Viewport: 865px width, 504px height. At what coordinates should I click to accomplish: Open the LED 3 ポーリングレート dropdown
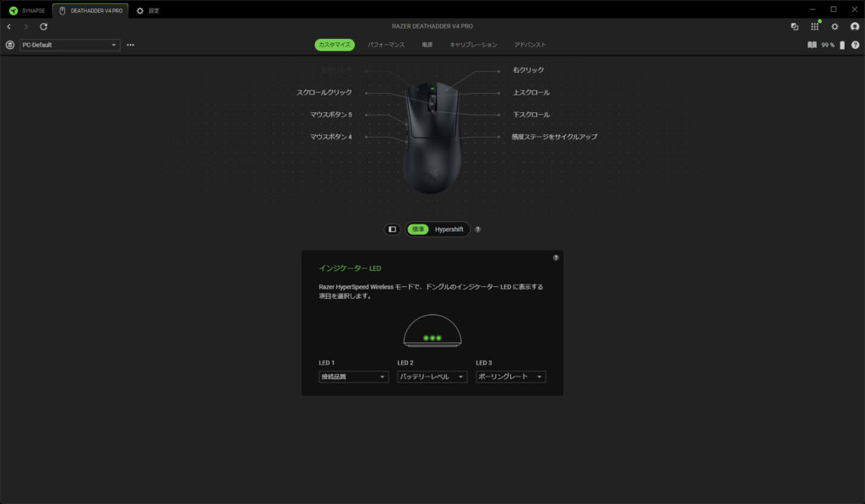[510, 377]
